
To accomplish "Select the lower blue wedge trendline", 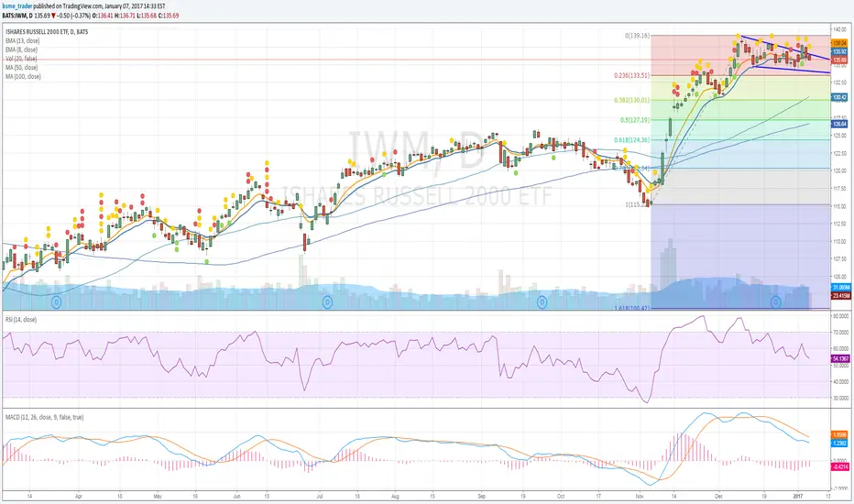I will pos(792,69).
